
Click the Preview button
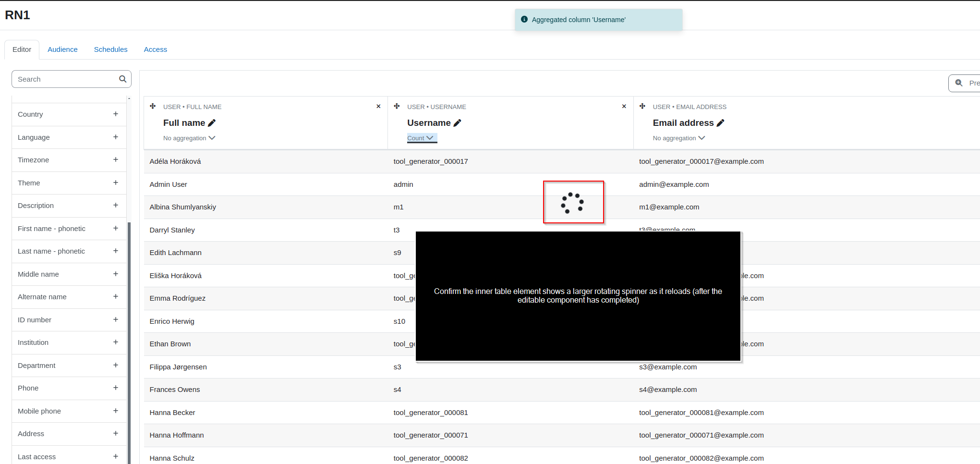[965, 83]
